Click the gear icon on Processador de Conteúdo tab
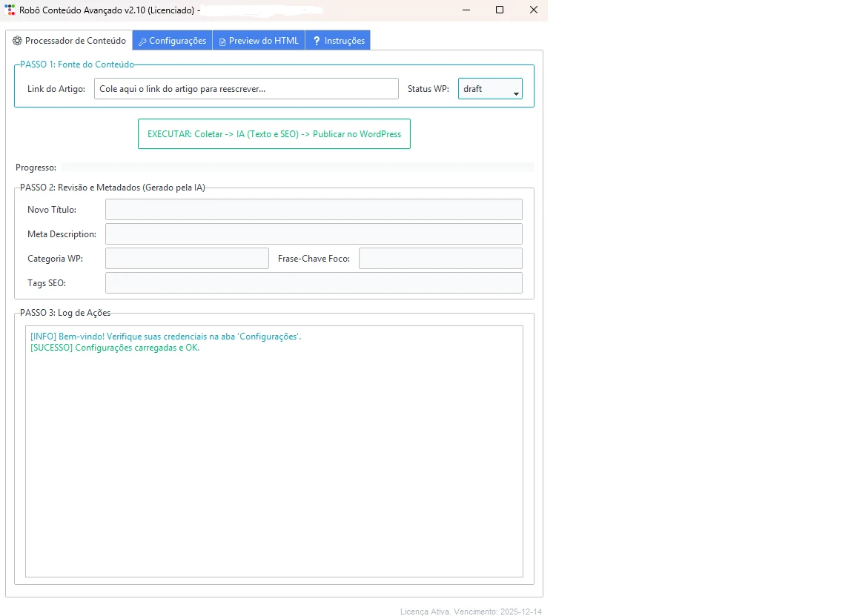The height and width of the screenshot is (616, 854). tap(17, 41)
